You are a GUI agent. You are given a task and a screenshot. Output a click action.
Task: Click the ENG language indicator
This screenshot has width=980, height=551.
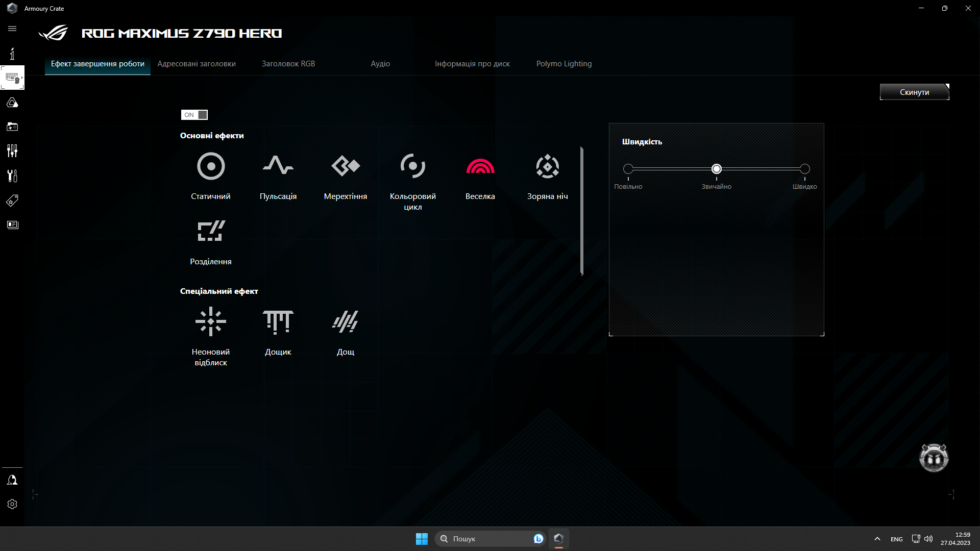[897, 539]
